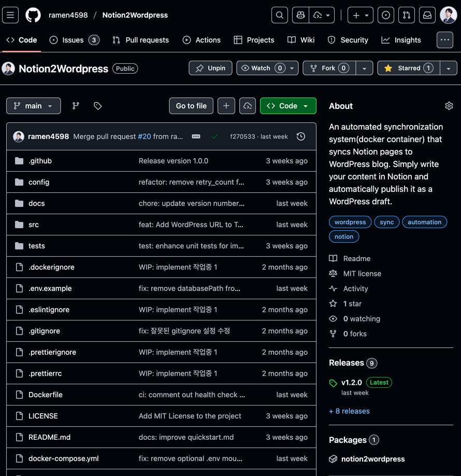
Task: Open the .github folder
Action: click(40, 161)
